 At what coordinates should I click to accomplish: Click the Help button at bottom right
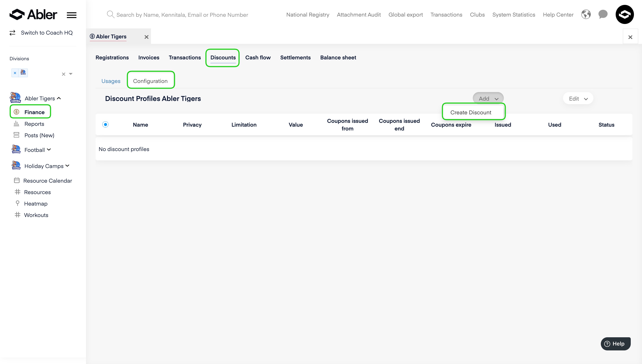pyautogui.click(x=615, y=343)
